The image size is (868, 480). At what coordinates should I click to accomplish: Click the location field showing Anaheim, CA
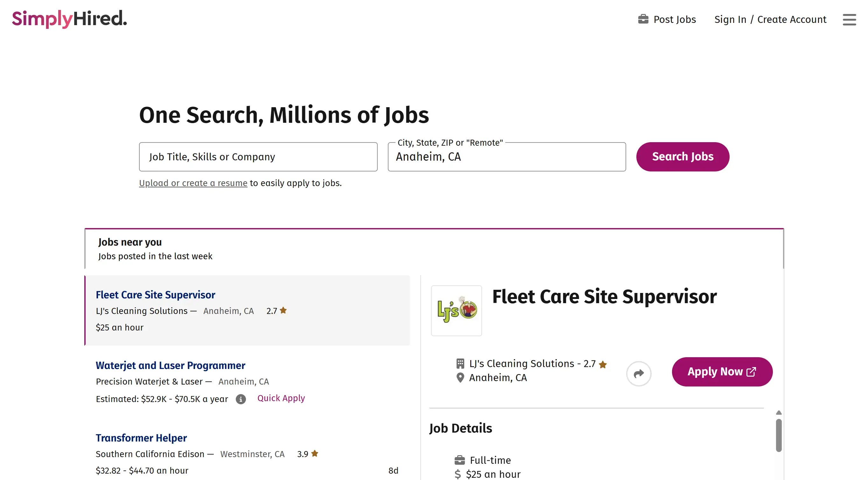coord(507,157)
